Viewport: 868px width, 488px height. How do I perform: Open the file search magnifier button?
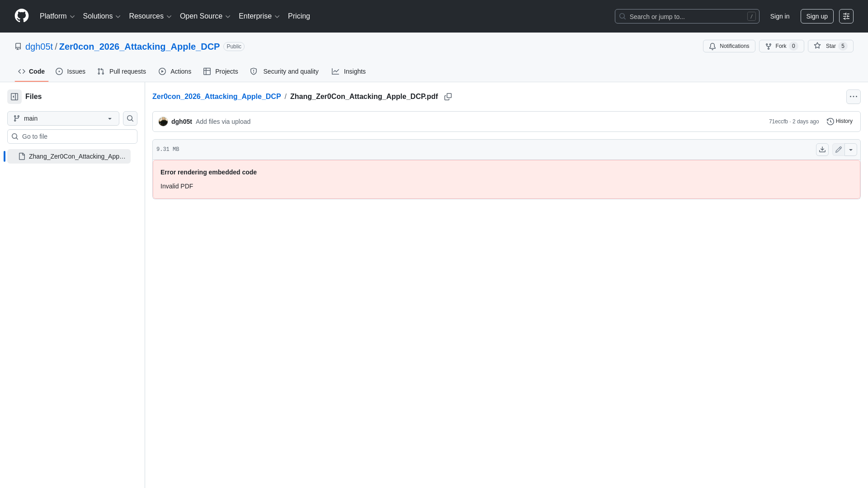point(130,118)
